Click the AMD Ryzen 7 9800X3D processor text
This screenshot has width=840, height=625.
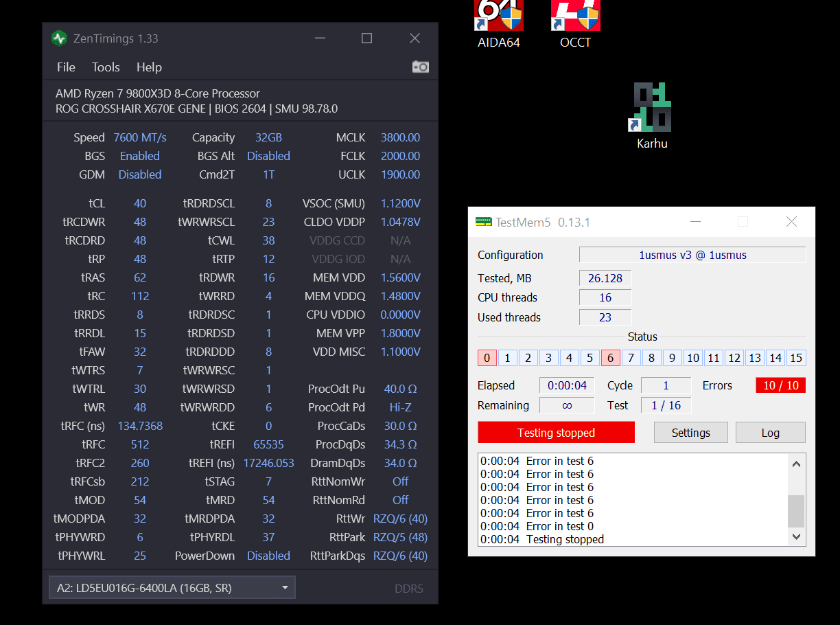click(158, 93)
